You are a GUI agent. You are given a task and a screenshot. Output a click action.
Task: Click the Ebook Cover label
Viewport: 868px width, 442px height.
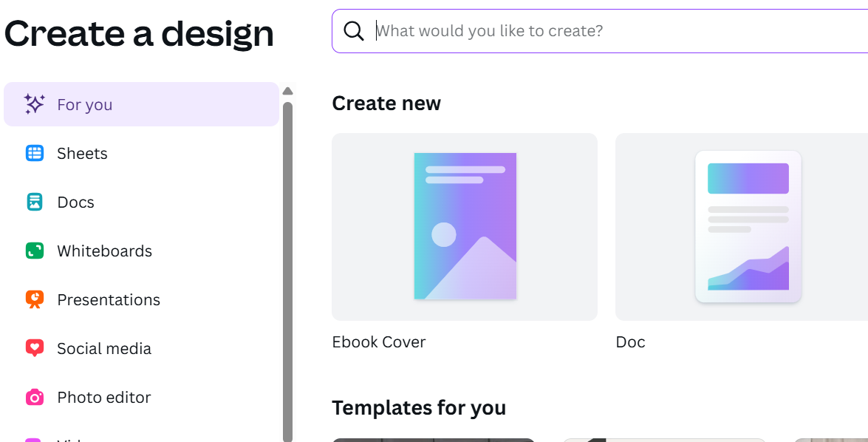[x=379, y=342]
